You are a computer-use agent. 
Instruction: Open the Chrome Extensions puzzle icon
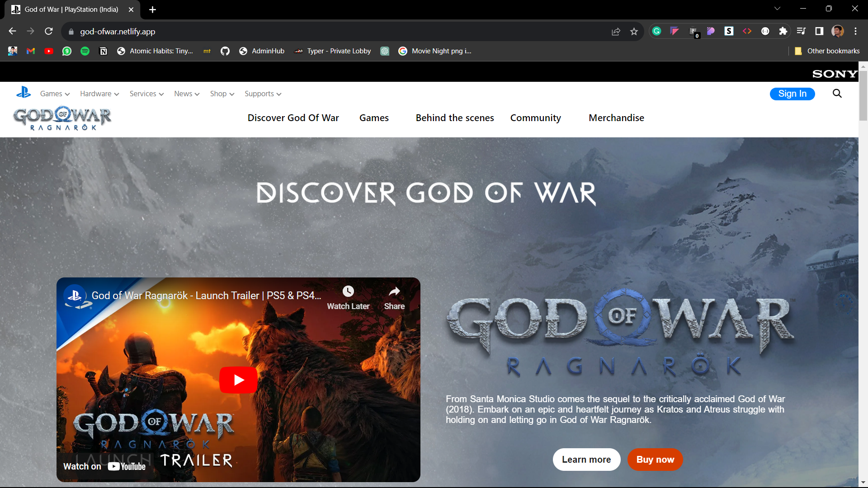pyautogui.click(x=783, y=31)
